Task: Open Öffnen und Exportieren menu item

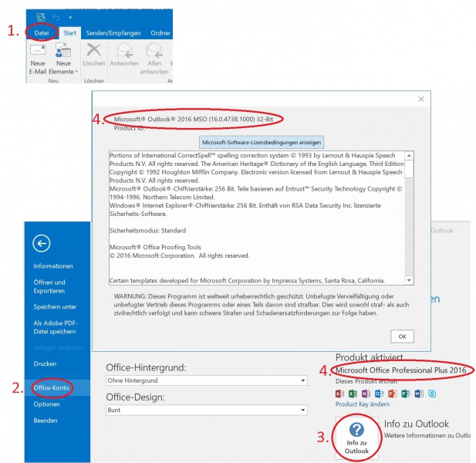Action: (49, 286)
